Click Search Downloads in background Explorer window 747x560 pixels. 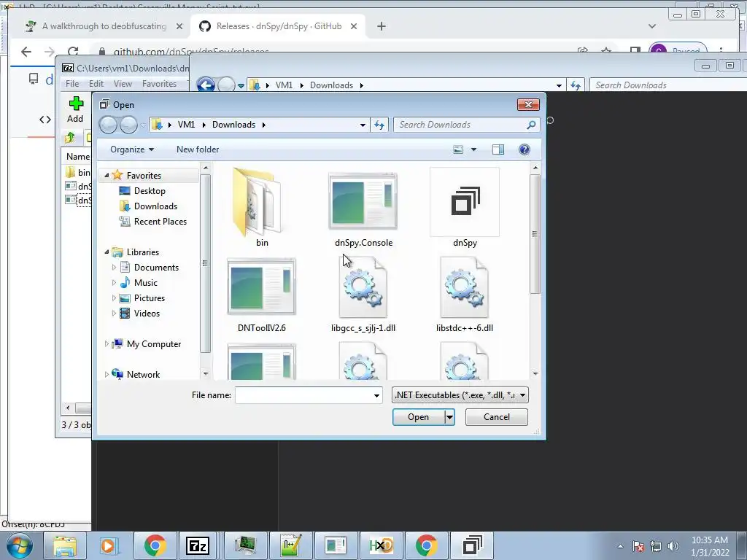click(668, 85)
